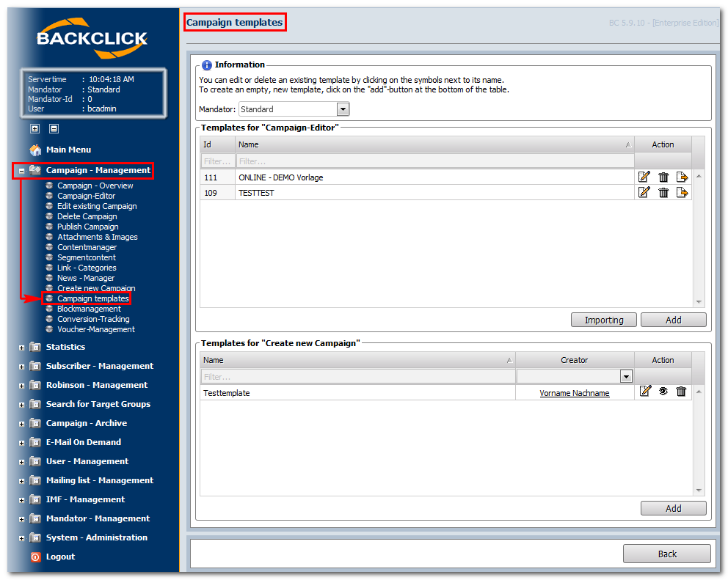Collapse all menu nodes with the minus icon
728x580 pixels.
[54, 128]
